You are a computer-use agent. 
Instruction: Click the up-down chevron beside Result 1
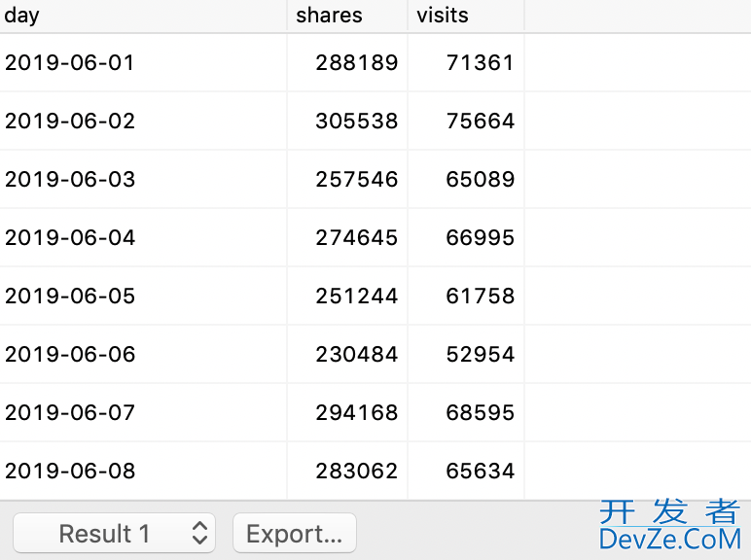(x=199, y=533)
